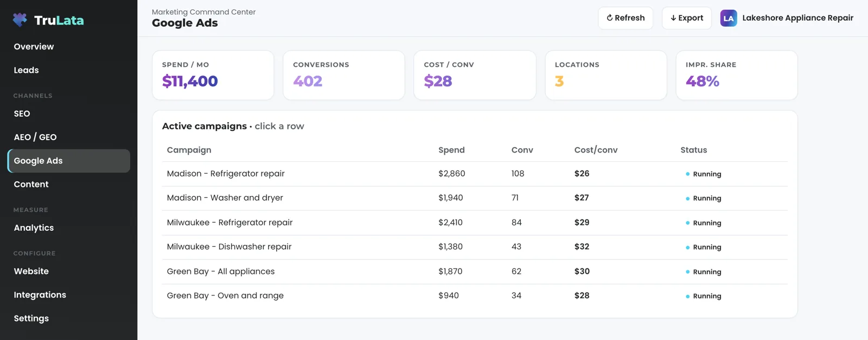Click the Spend column header
Screen dimensions: 868x340
click(x=451, y=150)
